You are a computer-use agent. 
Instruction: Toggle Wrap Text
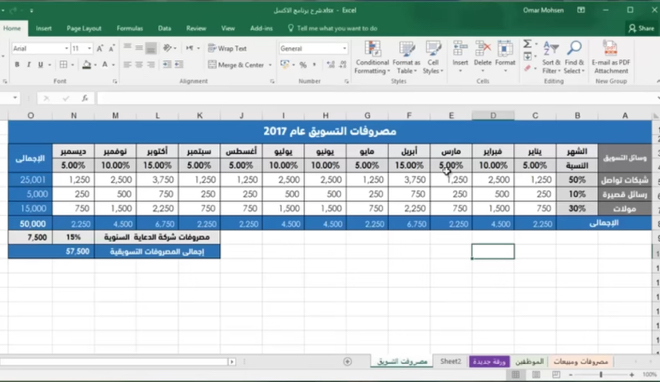point(227,48)
